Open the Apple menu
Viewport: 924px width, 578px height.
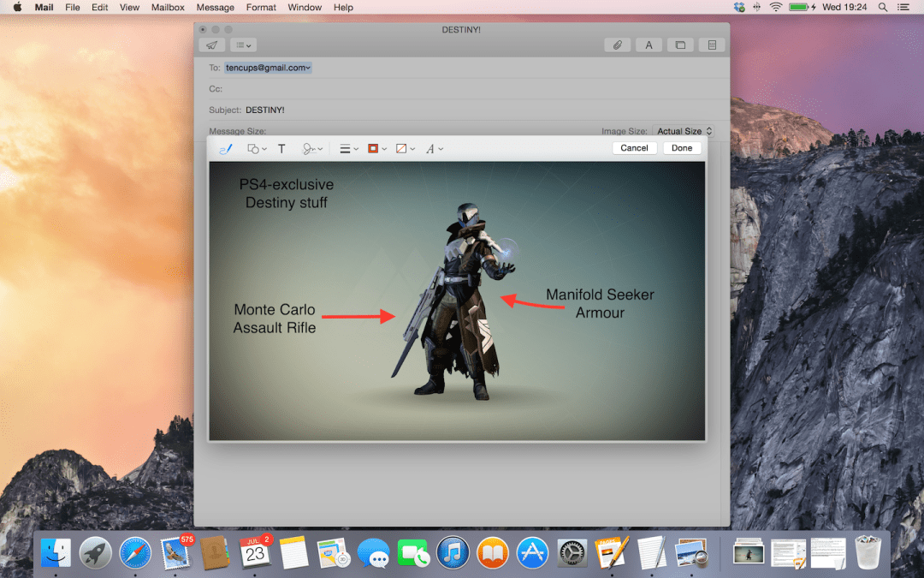coord(18,7)
